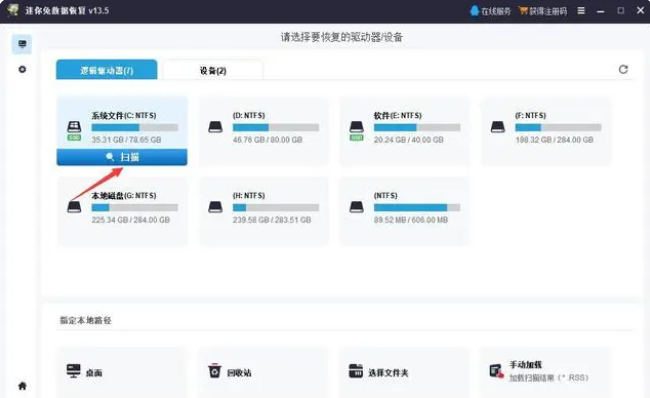Click the 89.52 MB / 606.00 MB text

(411, 220)
